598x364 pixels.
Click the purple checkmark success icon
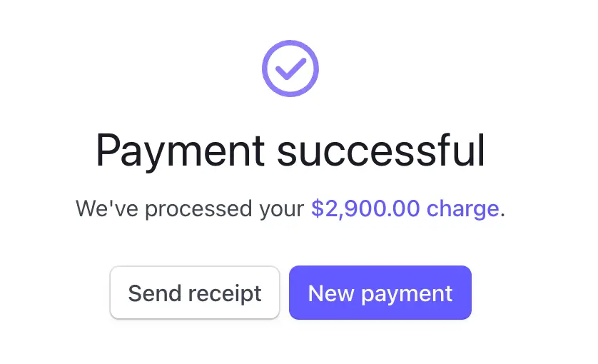point(290,69)
